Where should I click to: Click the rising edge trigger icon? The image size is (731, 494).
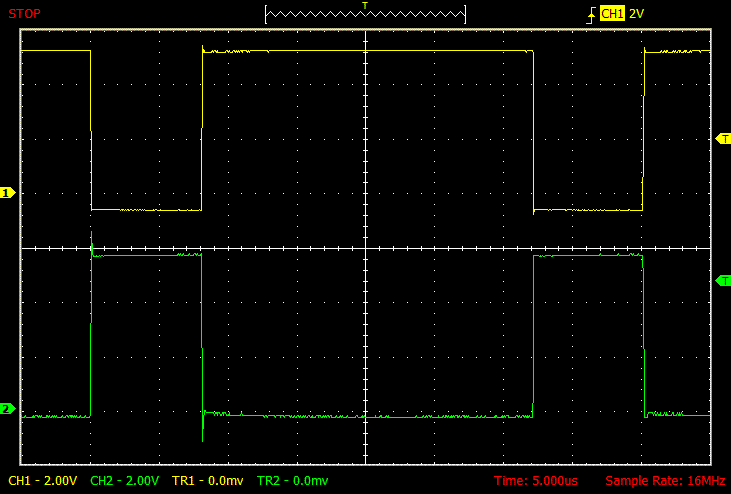pos(591,15)
